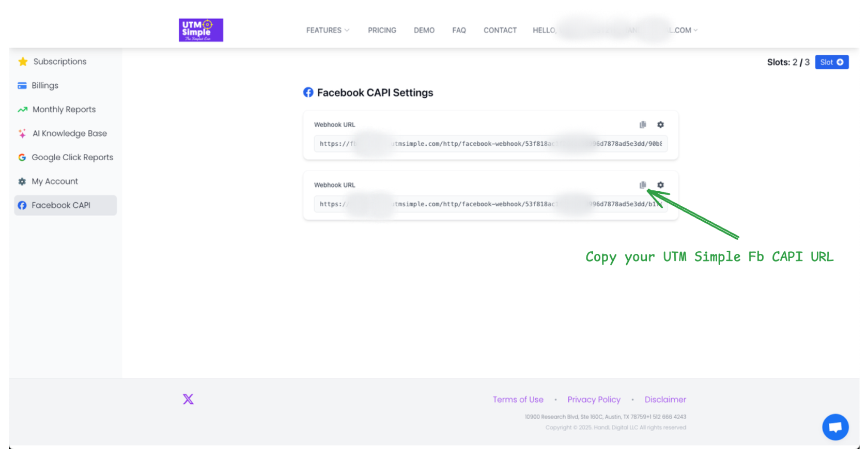Viewport: 868px width, 458px height.
Task: Open the Pricing page
Action: [382, 30]
